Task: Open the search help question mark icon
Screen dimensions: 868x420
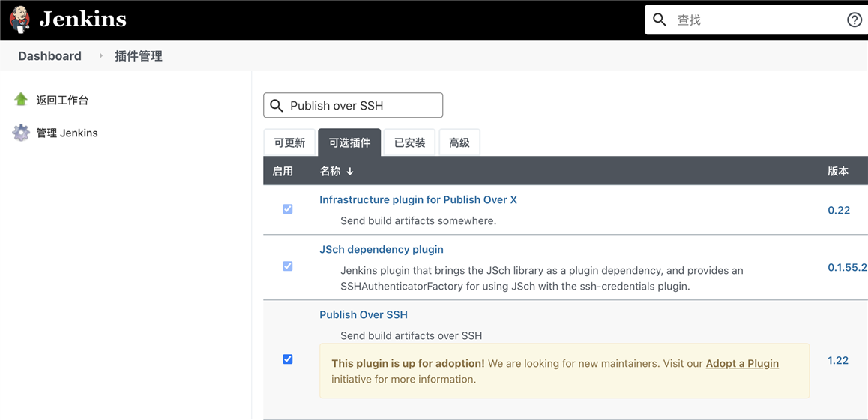Action: 855,20
